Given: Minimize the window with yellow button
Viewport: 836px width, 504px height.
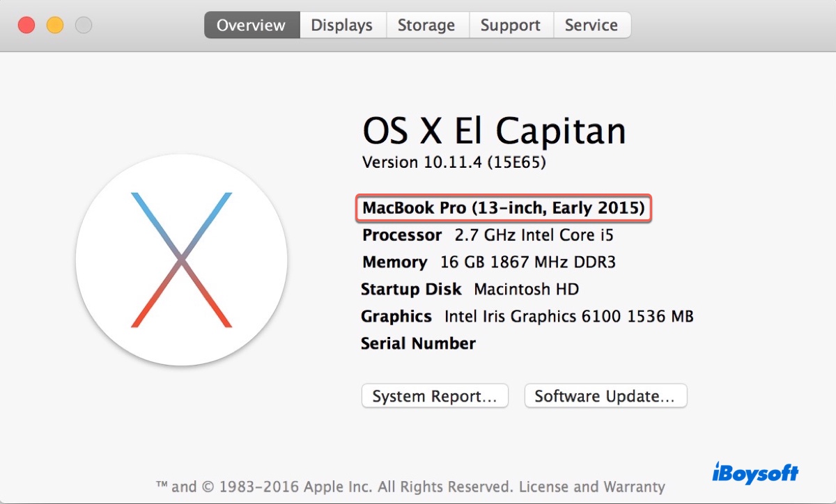Looking at the screenshot, I should [55, 26].
